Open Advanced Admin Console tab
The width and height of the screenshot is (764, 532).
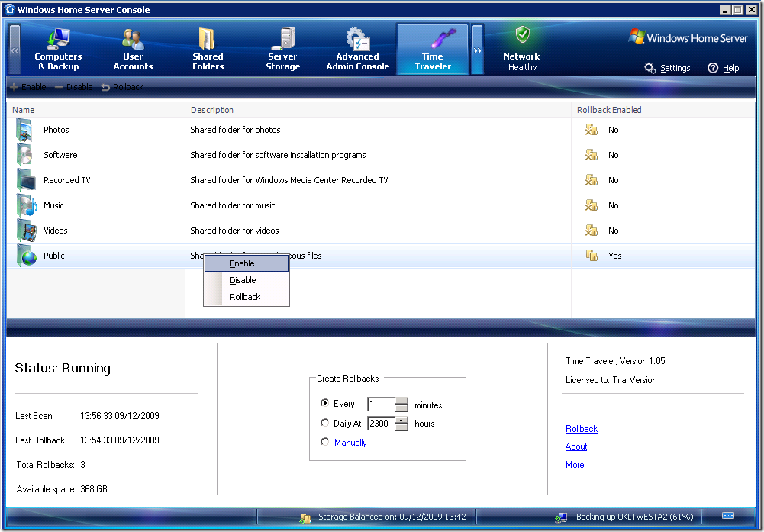358,50
